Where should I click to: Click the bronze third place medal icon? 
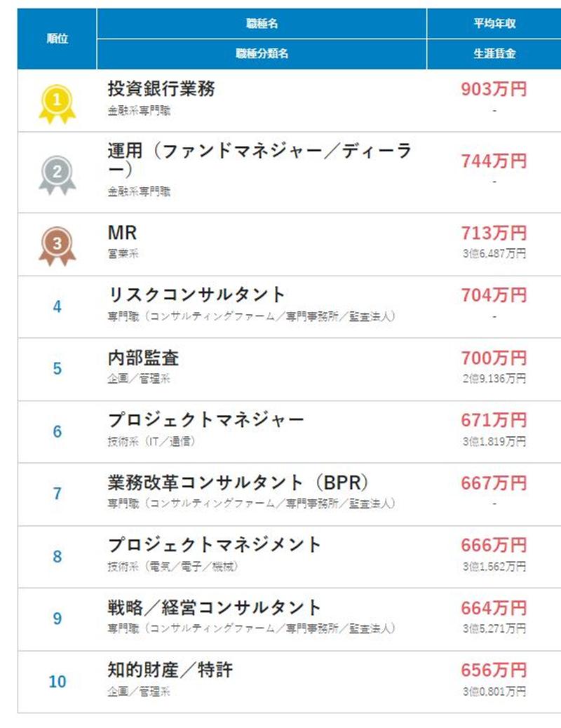57,247
